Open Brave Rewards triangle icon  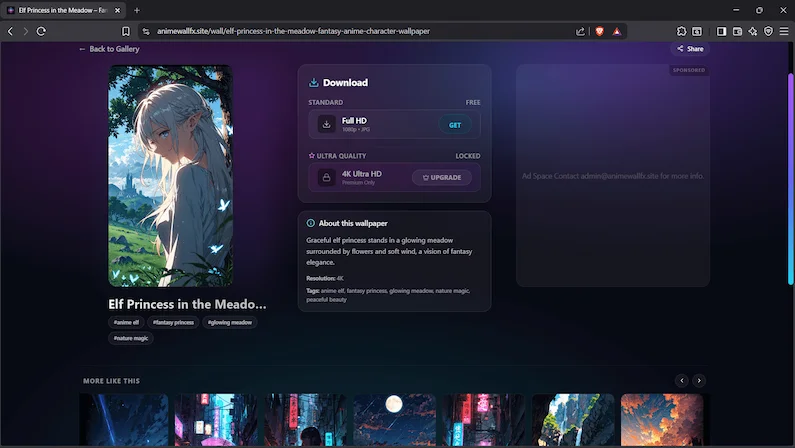tap(617, 31)
